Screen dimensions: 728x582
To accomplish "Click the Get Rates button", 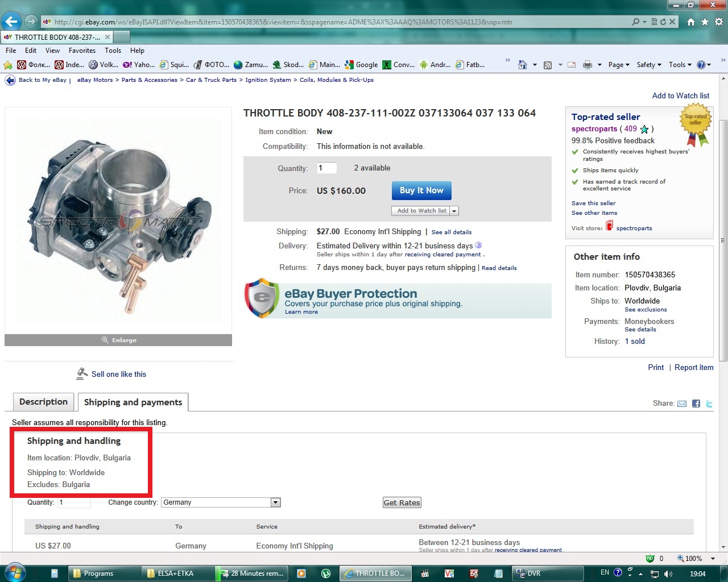I will point(402,502).
